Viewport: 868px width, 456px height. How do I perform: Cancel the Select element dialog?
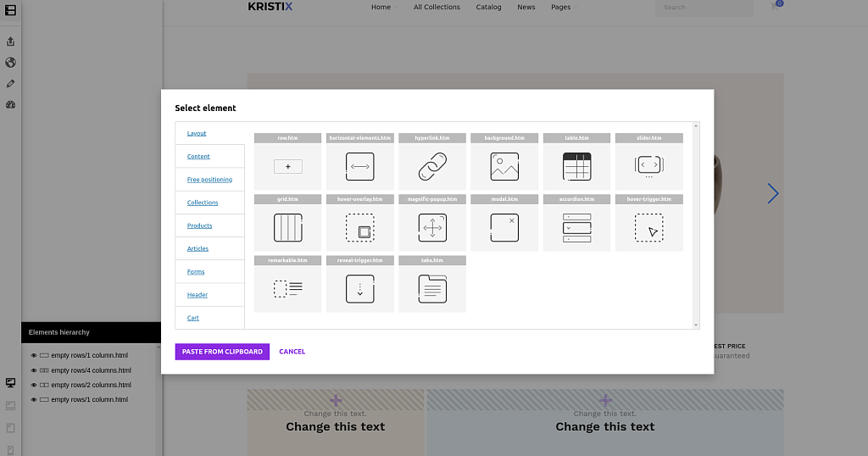[x=292, y=352]
